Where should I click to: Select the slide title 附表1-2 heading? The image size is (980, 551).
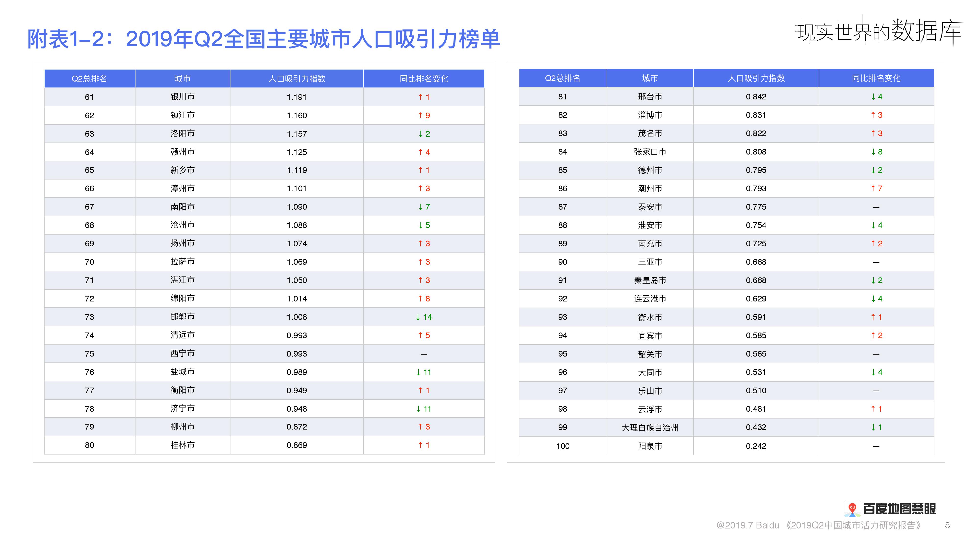point(264,39)
